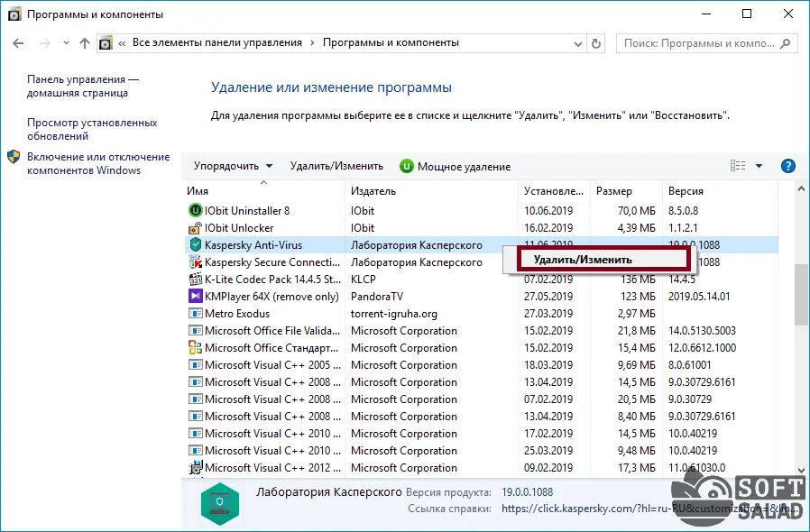Select version 14.0.5130.5003 cell
The image size is (810, 532).
tap(702, 331)
